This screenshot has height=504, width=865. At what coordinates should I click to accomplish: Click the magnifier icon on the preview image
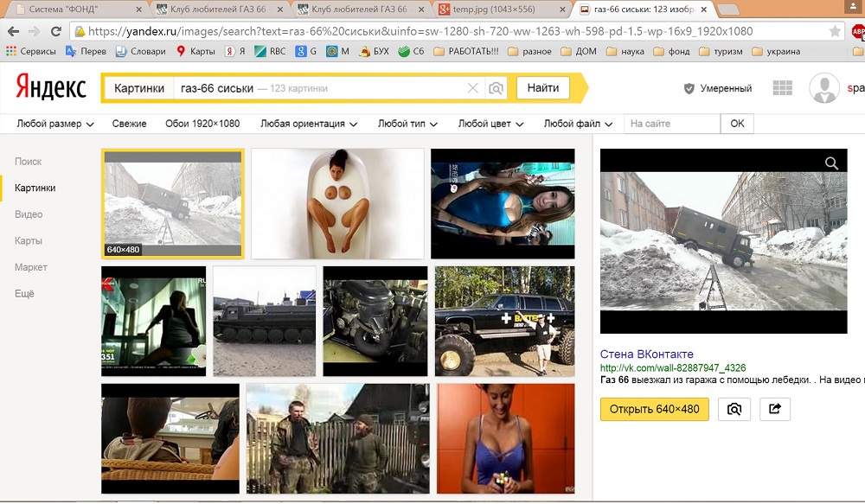coord(831,163)
